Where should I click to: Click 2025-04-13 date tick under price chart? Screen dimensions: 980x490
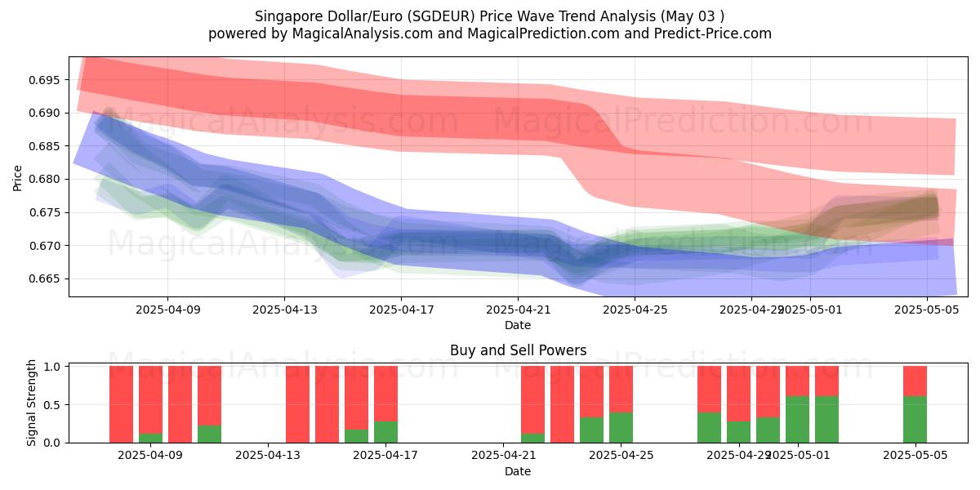coord(284,310)
